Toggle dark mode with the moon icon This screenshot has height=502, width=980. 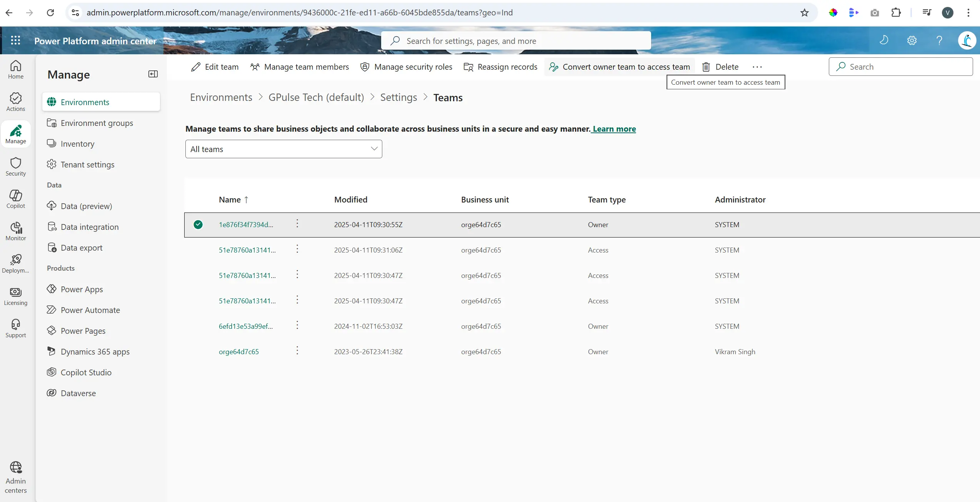[884, 40]
